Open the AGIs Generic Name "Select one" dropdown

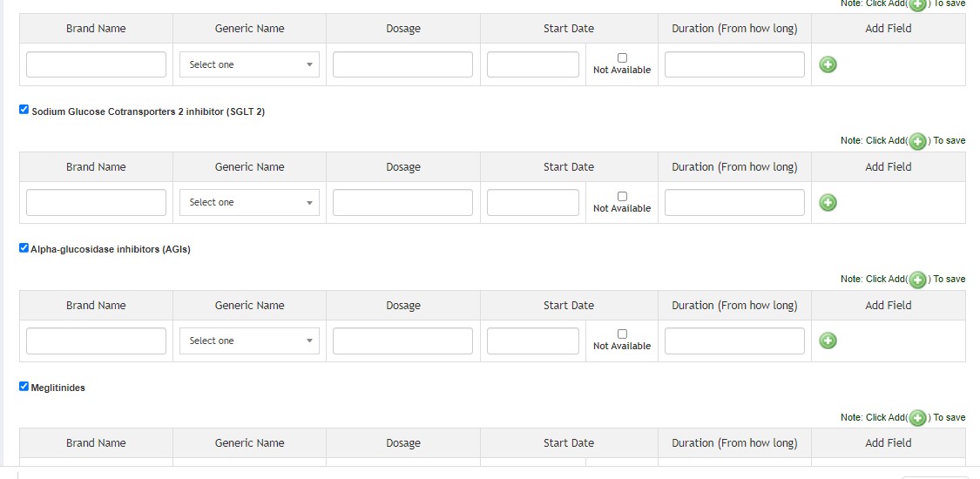click(x=249, y=341)
